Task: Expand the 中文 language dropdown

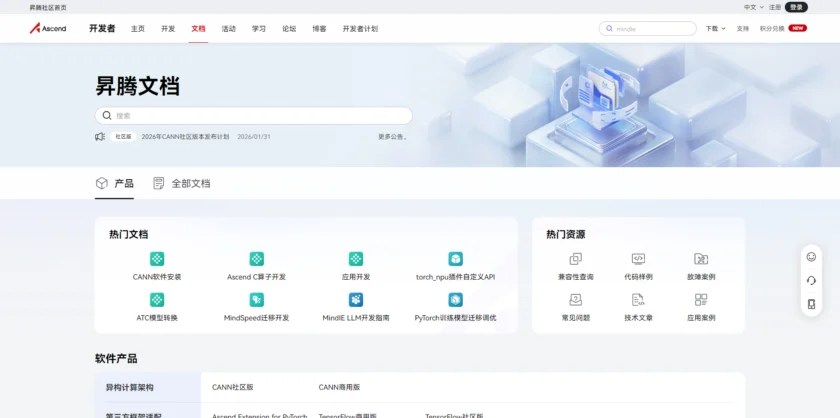Action: click(x=753, y=7)
